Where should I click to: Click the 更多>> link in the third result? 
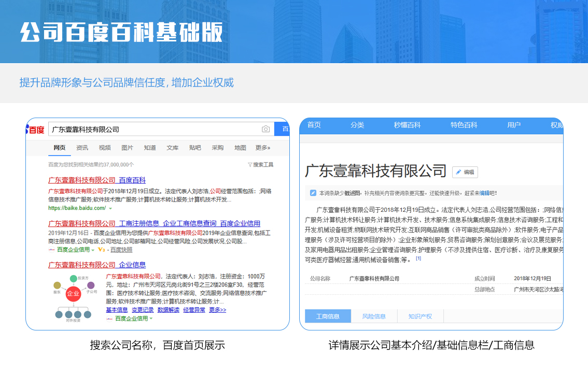pyautogui.click(x=217, y=310)
